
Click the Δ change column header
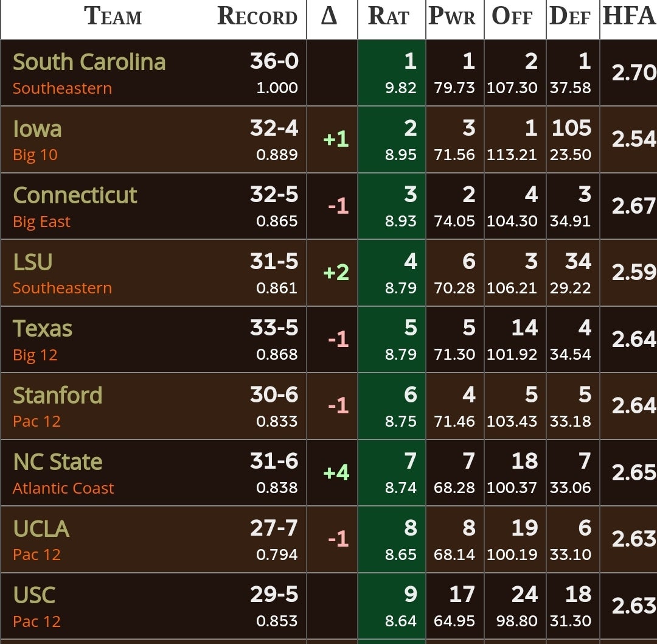point(329,16)
